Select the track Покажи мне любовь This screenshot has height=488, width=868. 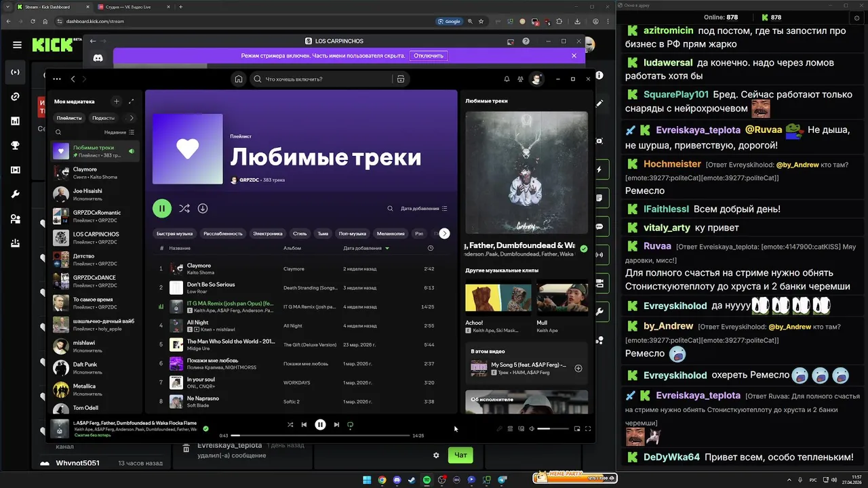pos(212,361)
